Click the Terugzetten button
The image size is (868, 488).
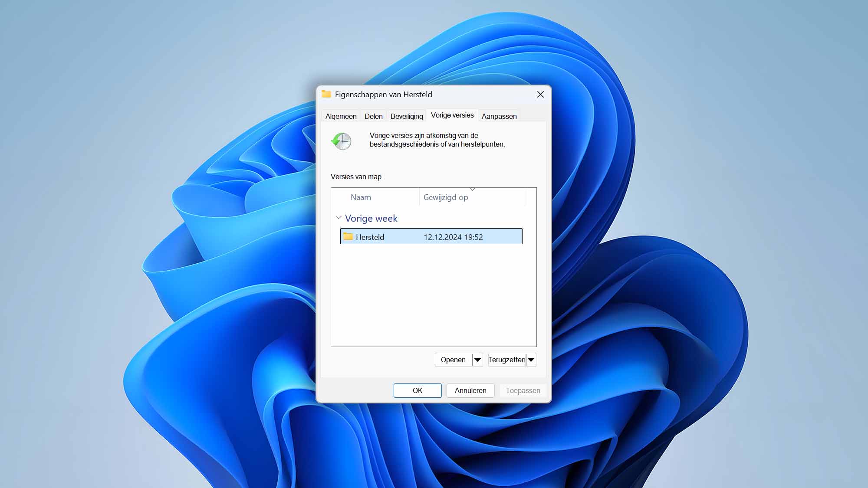[506, 360]
